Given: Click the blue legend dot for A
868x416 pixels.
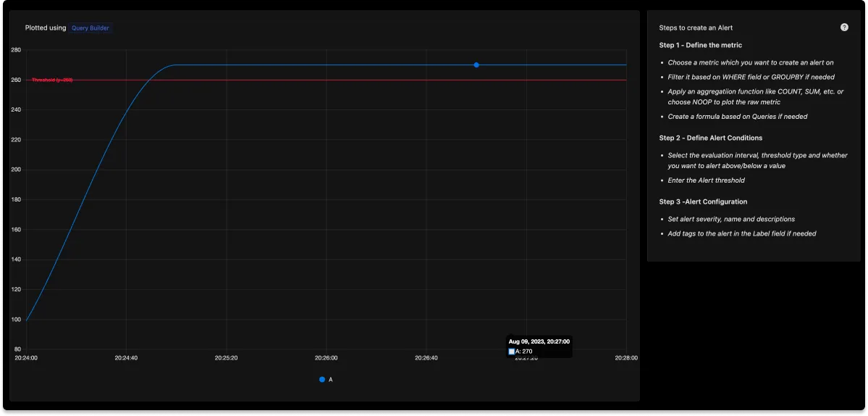Looking at the screenshot, I should pos(322,380).
